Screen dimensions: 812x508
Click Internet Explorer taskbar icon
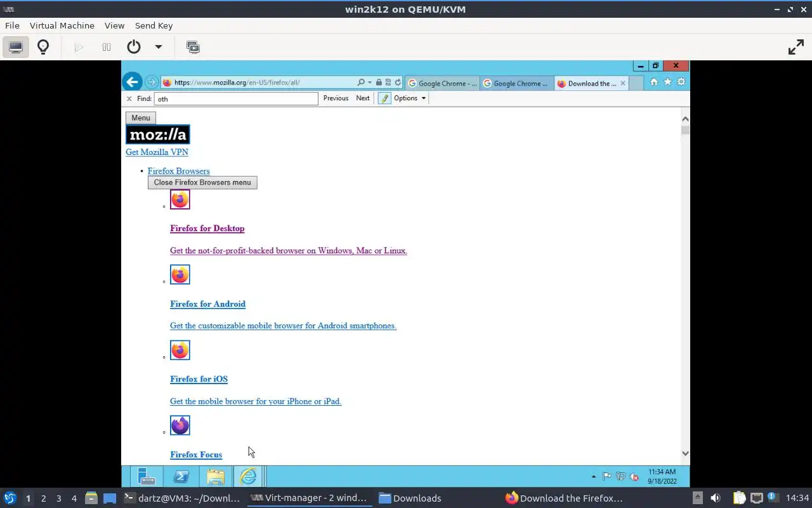coord(248,476)
